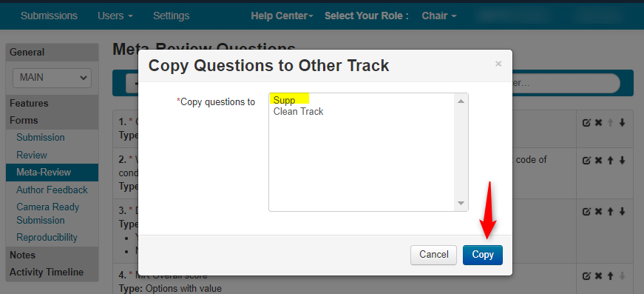Move question 1 down with arrow icon
Screen dimensions: 644x294
[622, 122]
